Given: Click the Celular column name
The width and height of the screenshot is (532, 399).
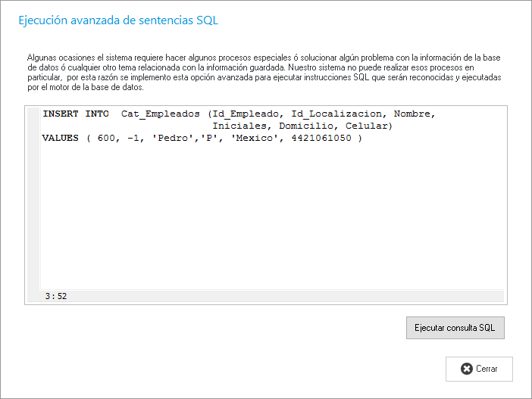Looking at the screenshot, I should click(x=366, y=126).
